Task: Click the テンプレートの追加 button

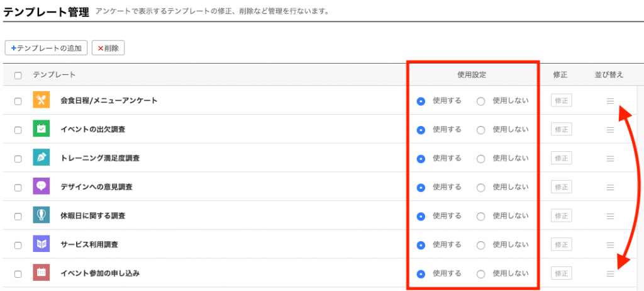Action: click(x=47, y=48)
